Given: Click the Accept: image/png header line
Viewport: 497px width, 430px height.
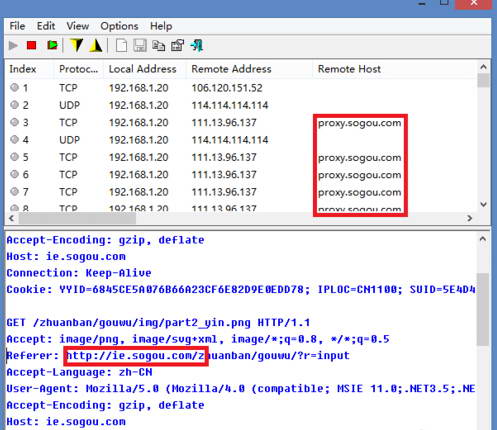Looking at the screenshot, I should coord(198,339).
